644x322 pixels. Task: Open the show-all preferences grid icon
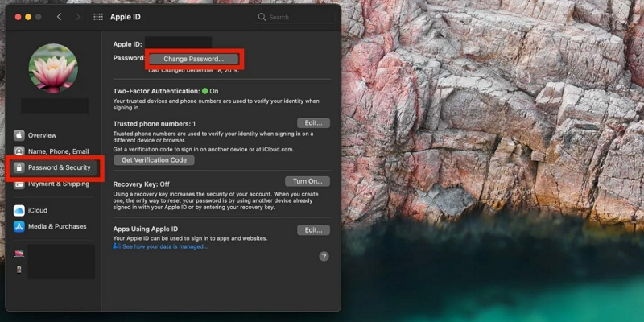98,17
